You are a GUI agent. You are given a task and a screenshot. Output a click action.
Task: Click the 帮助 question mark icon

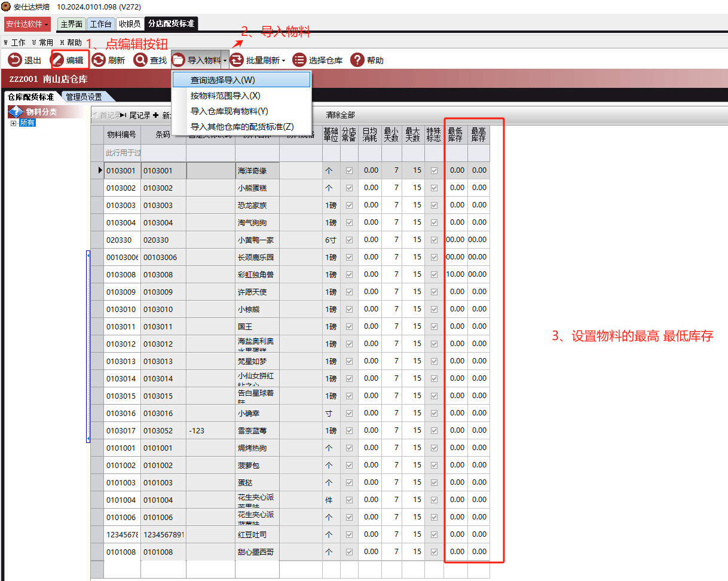coord(357,60)
